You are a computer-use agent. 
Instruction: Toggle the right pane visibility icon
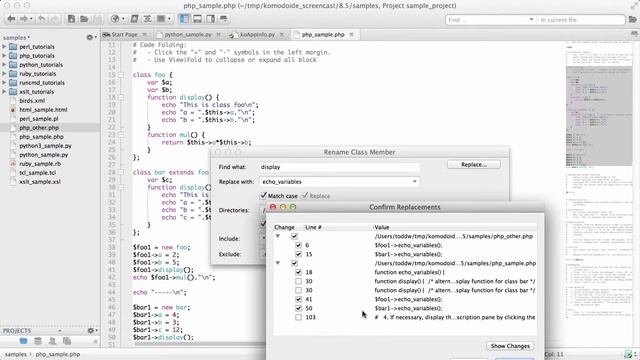point(210,19)
